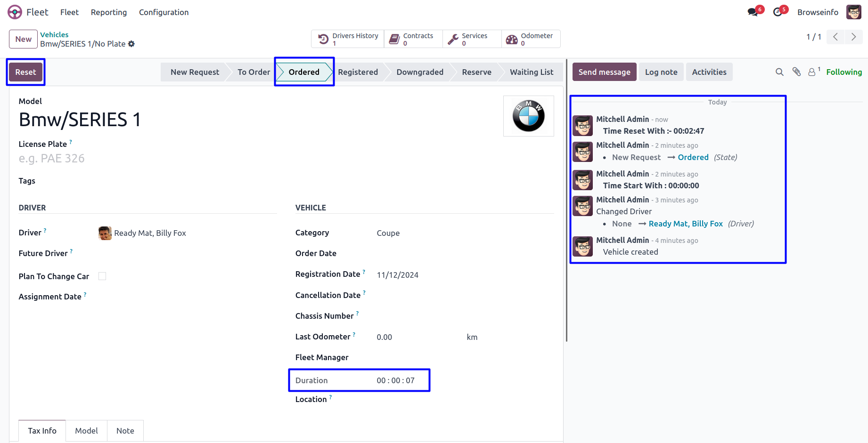Switch to the Model tab

tap(87, 431)
